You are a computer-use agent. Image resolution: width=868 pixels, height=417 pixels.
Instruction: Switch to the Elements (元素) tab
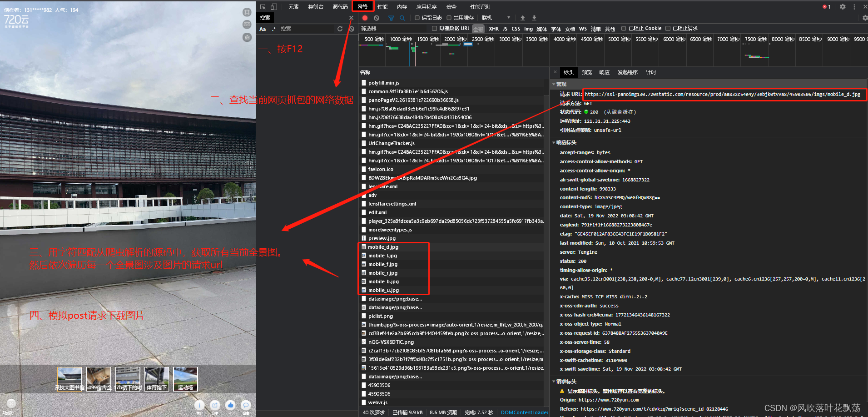pos(293,7)
